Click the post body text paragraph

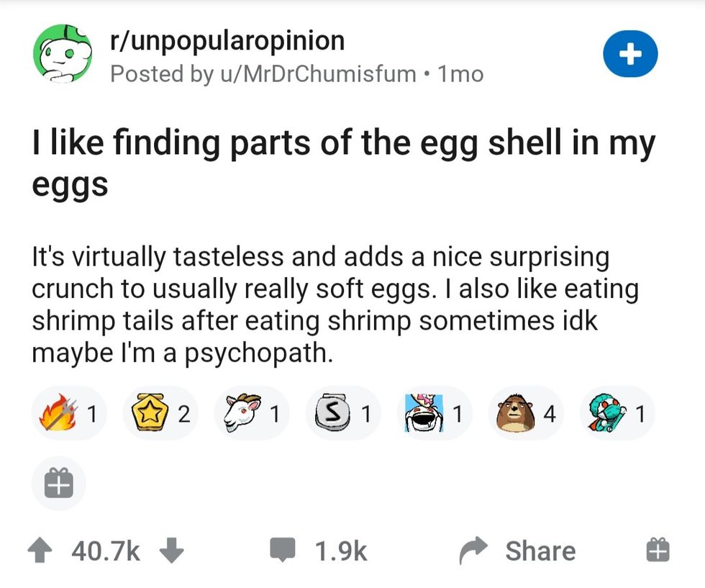[324, 304]
